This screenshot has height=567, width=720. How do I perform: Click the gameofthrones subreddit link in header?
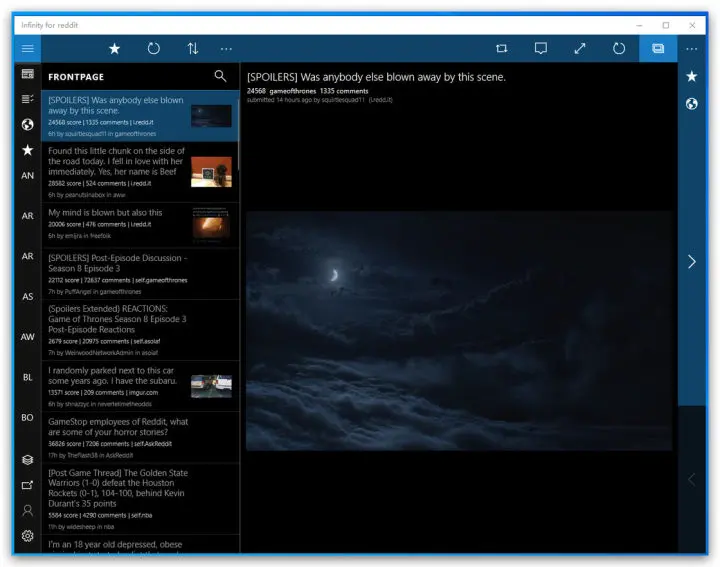click(x=292, y=91)
